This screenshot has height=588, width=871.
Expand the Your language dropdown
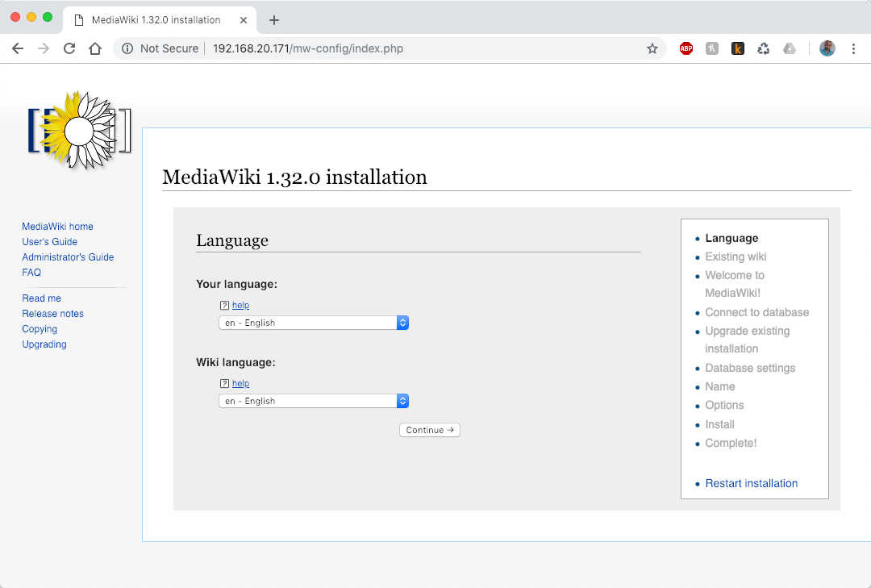point(314,323)
